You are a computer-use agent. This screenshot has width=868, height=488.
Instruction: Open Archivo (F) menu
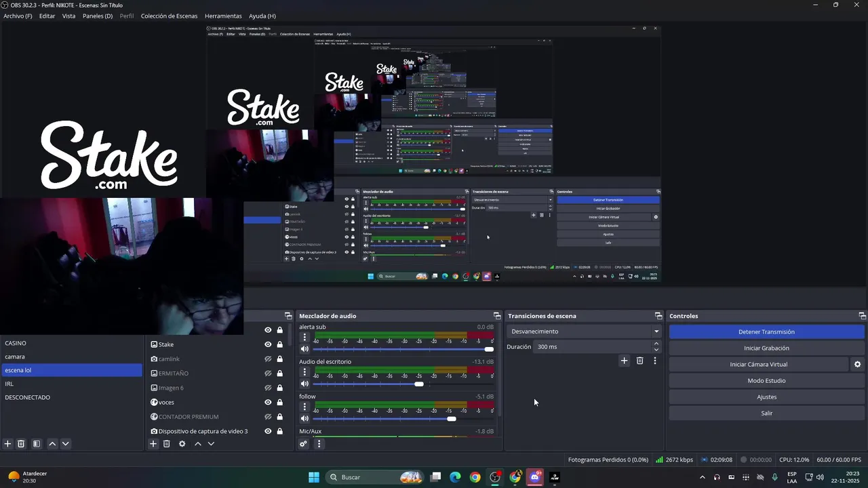[18, 16]
